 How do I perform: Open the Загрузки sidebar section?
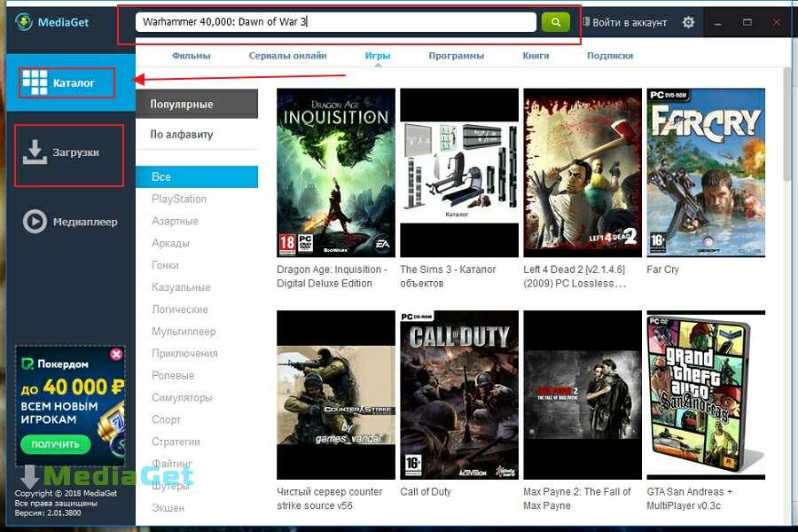point(71,153)
